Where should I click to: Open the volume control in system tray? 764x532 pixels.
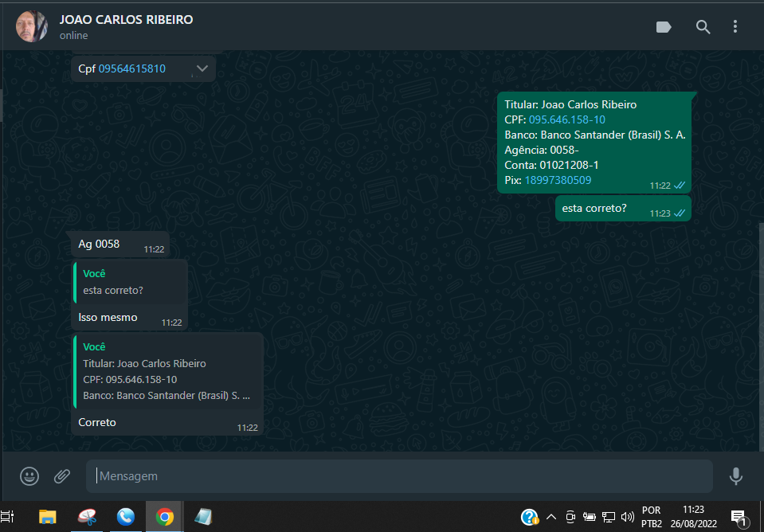[x=627, y=517]
